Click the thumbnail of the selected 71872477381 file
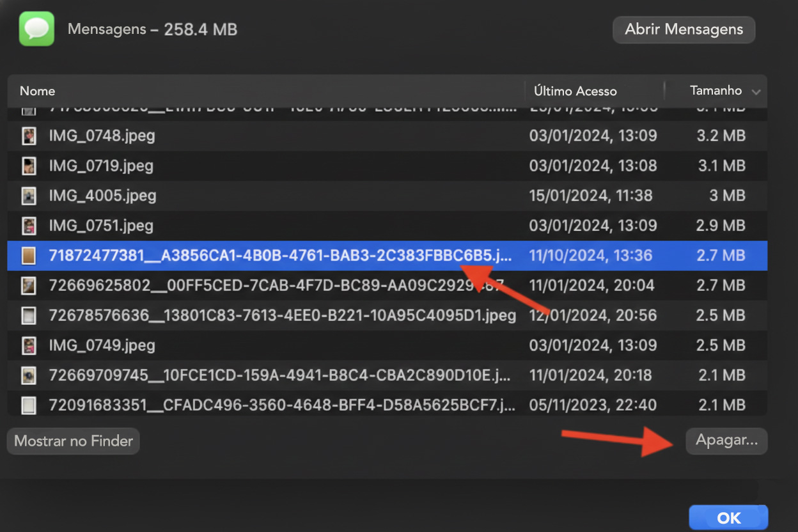798x532 pixels. pos(29,255)
